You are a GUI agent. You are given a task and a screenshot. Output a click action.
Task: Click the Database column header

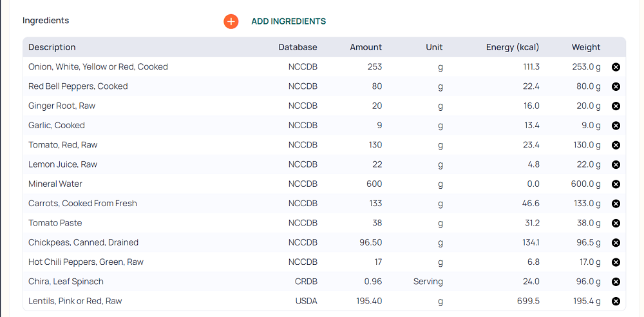point(298,47)
